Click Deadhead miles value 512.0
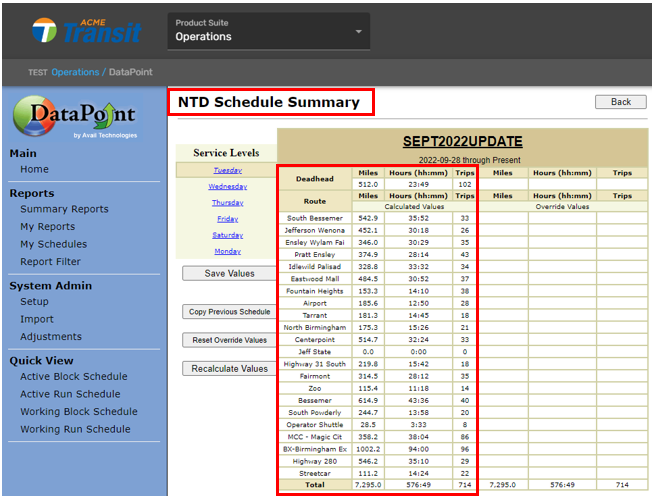Screen dimensions: 652x497 [368, 184]
